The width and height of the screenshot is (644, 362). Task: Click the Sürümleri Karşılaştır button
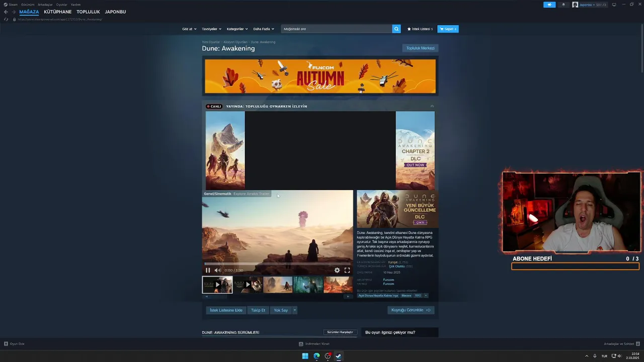click(x=340, y=332)
